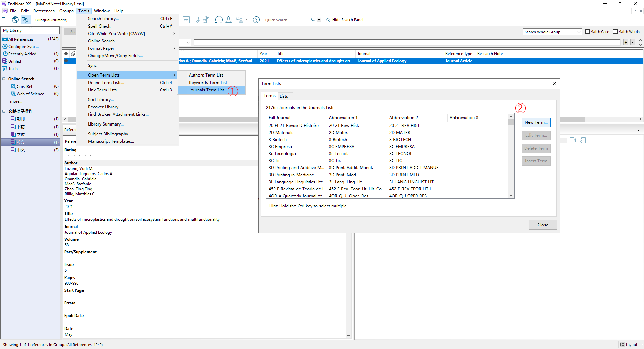Open the Layout dropdown arrow
This screenshot has width=644, height=349.
point(642,344)
